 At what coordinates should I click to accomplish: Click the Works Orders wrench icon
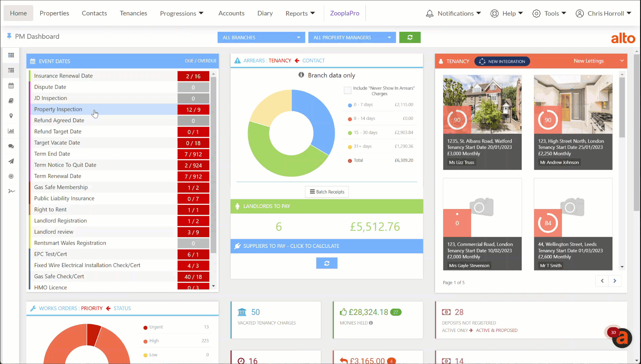click(x=33, y=308)
